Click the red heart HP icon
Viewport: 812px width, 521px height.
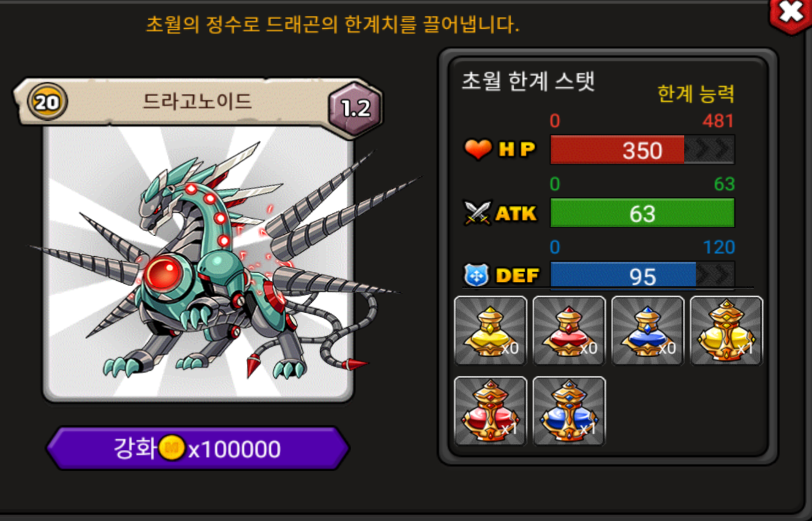[478, 149]
